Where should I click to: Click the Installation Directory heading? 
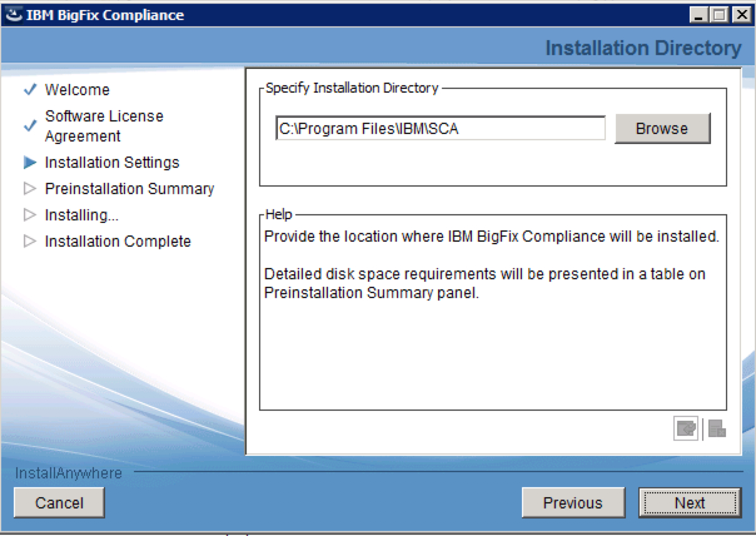[643, 48]
